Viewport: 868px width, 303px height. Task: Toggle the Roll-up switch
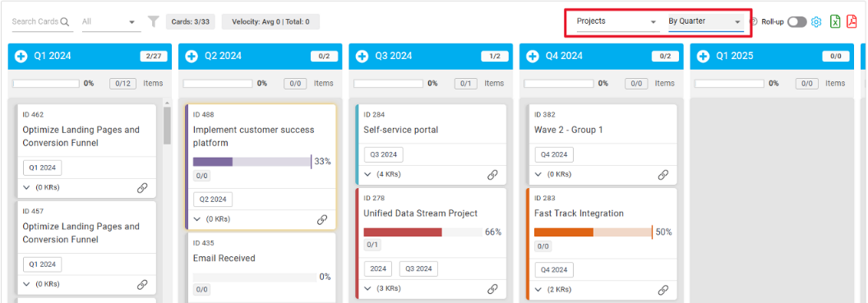pos(797,21)
